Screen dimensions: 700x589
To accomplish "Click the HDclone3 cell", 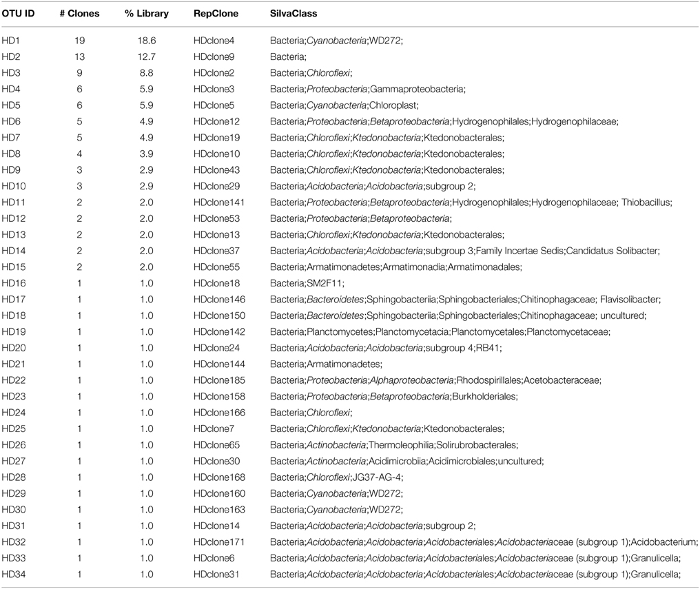I will [214, 90].
